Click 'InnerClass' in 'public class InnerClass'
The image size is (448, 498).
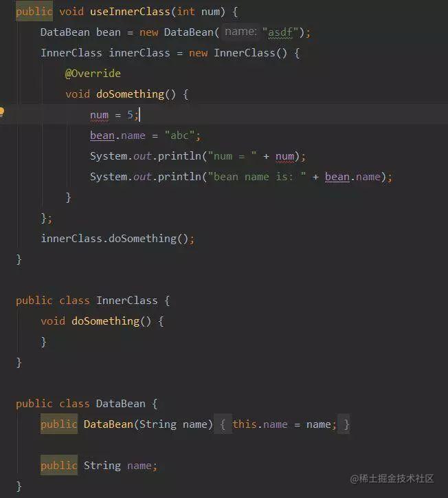(127, 301)
